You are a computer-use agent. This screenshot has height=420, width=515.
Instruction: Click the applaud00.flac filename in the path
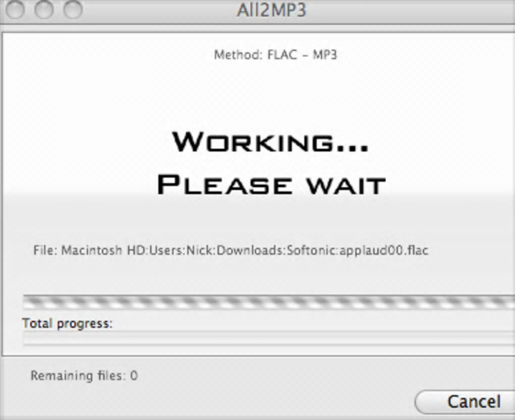coord(384,250)
